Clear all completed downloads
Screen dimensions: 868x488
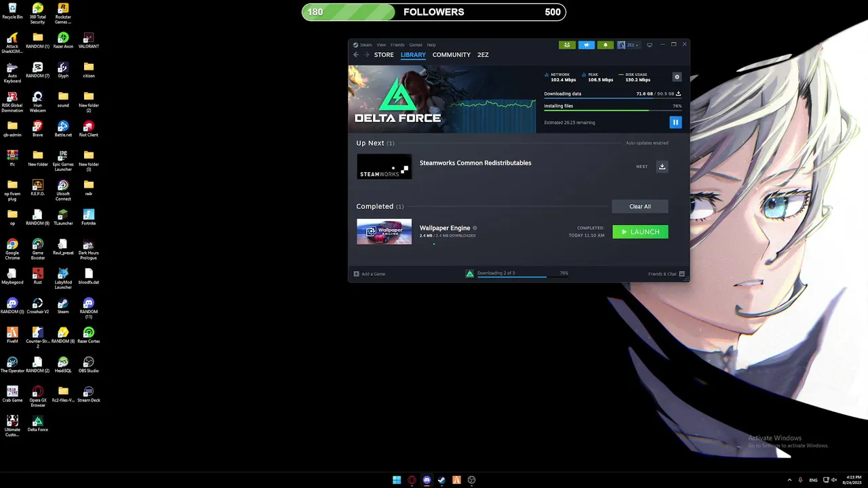[x=640, y=207]
